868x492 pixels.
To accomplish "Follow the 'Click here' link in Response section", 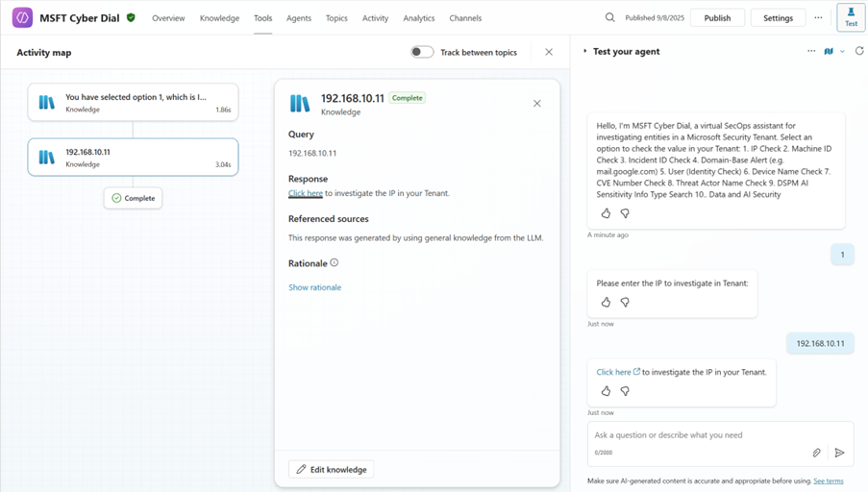I will (306, 193).
